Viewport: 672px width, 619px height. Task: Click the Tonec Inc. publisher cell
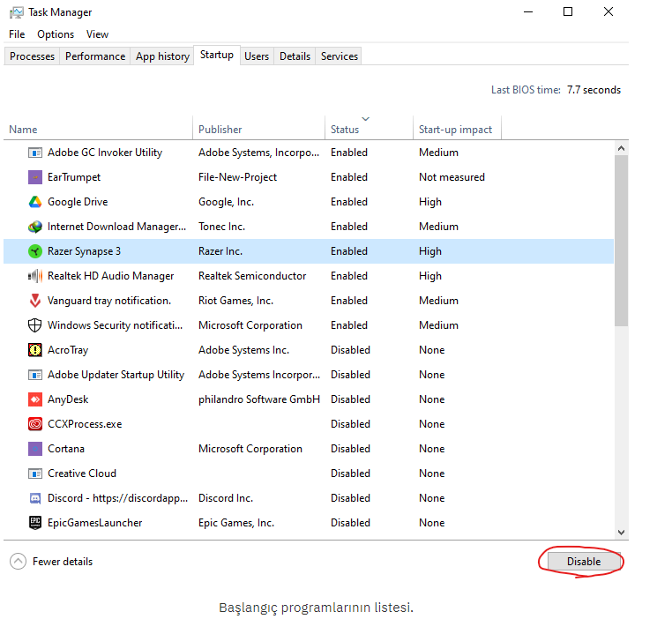pyautogui.click(x=221, y=227)
